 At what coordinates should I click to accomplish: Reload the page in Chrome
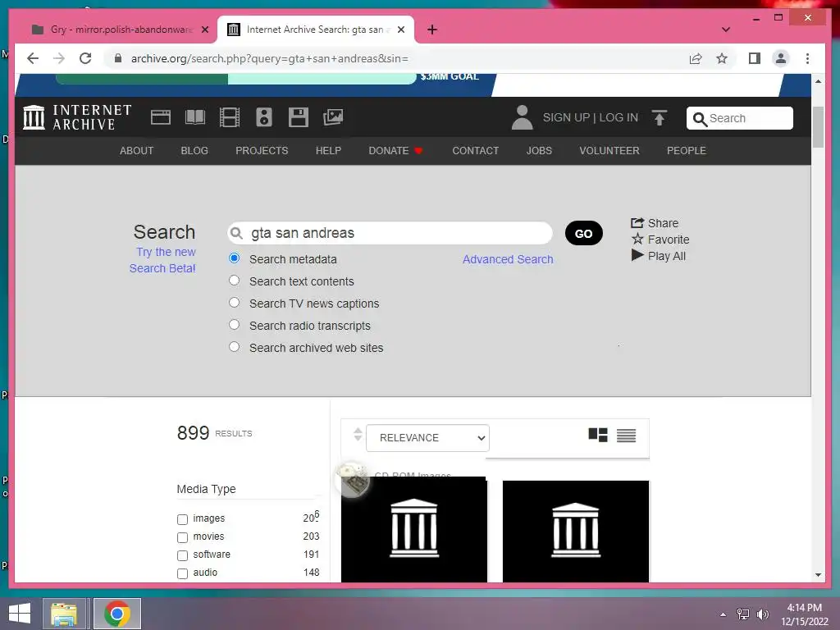click(x=85, y=58)
